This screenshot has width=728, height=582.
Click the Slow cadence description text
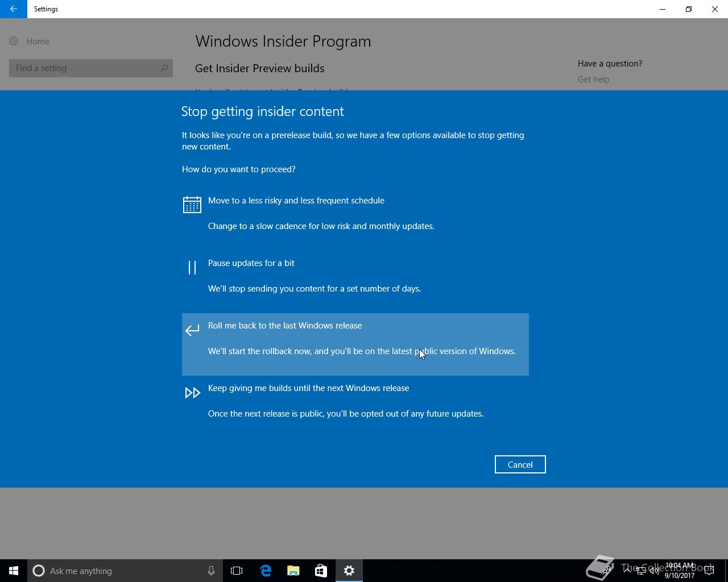(321, 226)
